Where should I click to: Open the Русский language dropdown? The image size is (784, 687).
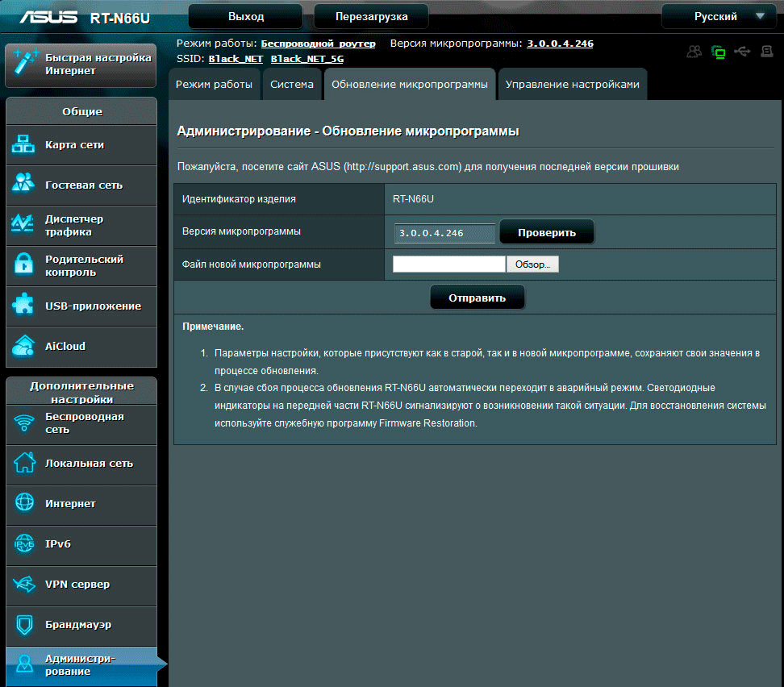(x=719, y=16)
